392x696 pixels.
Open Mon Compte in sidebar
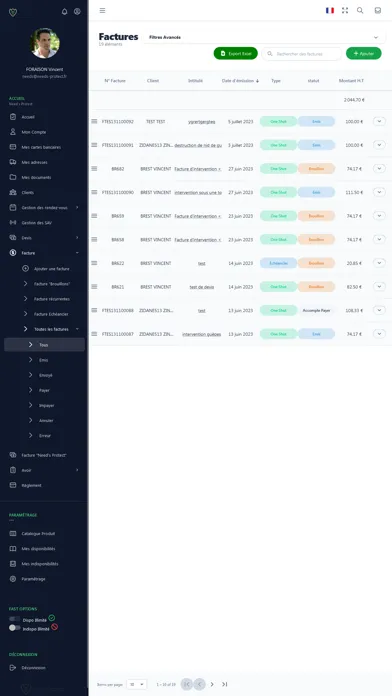pyautogui.click(x=44, y=132)
